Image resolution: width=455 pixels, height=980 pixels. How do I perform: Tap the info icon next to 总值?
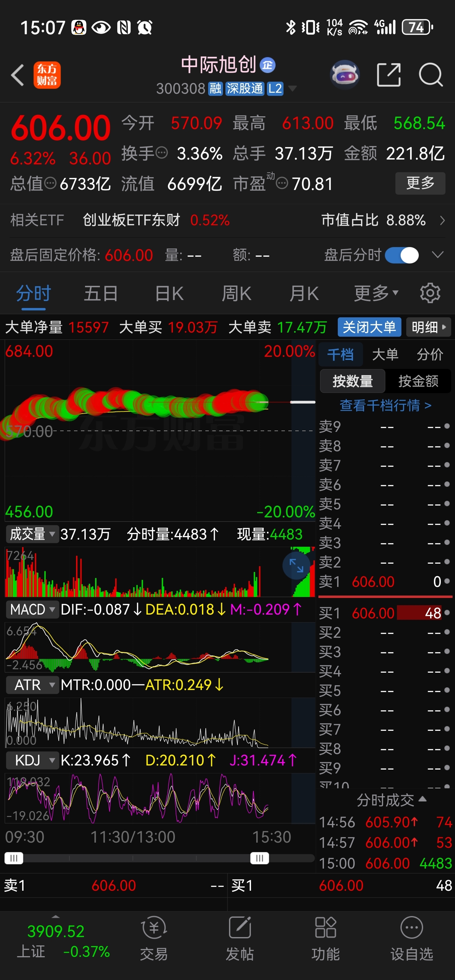point(50,183)
